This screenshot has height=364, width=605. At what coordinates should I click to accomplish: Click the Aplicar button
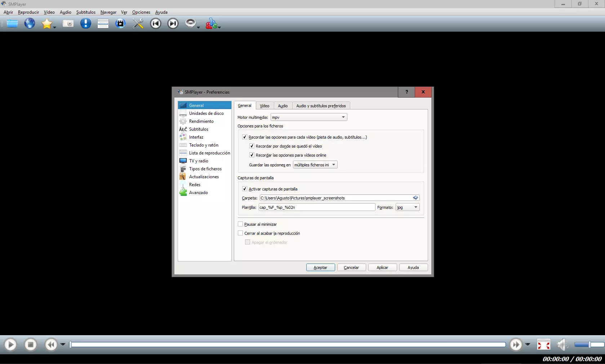(382, 268)
